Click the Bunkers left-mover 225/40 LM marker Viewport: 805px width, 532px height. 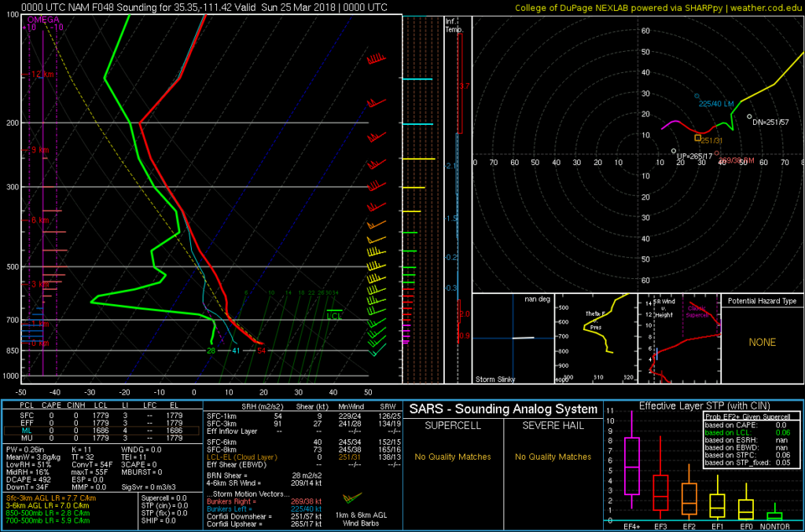point(696,96)
